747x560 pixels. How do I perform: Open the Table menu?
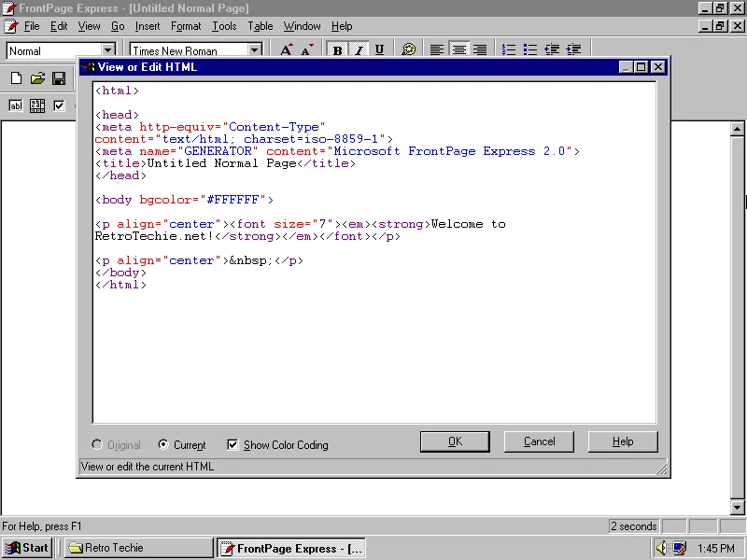click(260, 26)
